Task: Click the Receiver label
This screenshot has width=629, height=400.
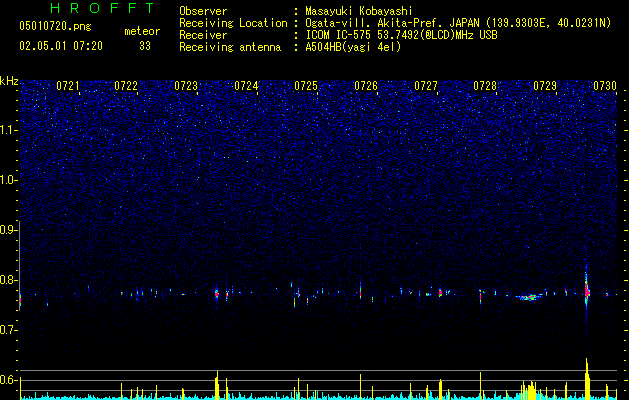Action: [203, 35]
